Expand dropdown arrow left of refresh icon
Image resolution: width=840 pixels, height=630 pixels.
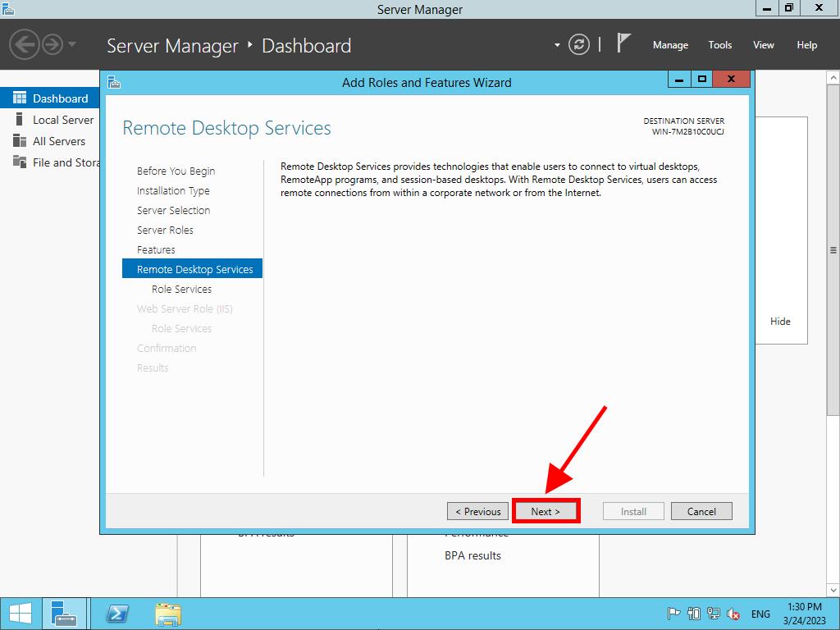point(557,45)
